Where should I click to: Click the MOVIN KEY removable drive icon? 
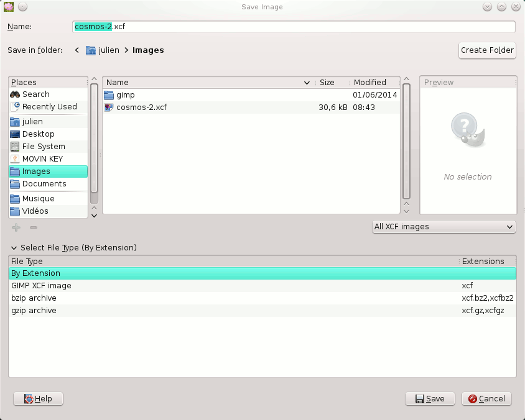(15, 158)
